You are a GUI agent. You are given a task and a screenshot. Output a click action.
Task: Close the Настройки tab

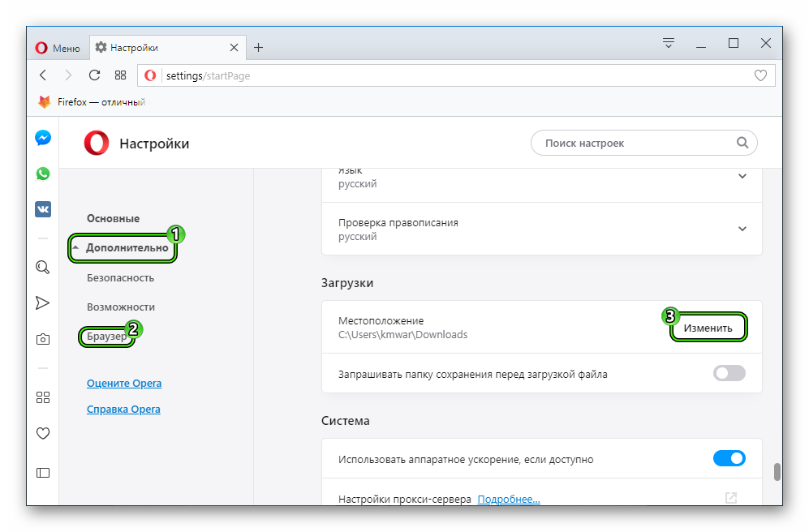pos(234,47)
